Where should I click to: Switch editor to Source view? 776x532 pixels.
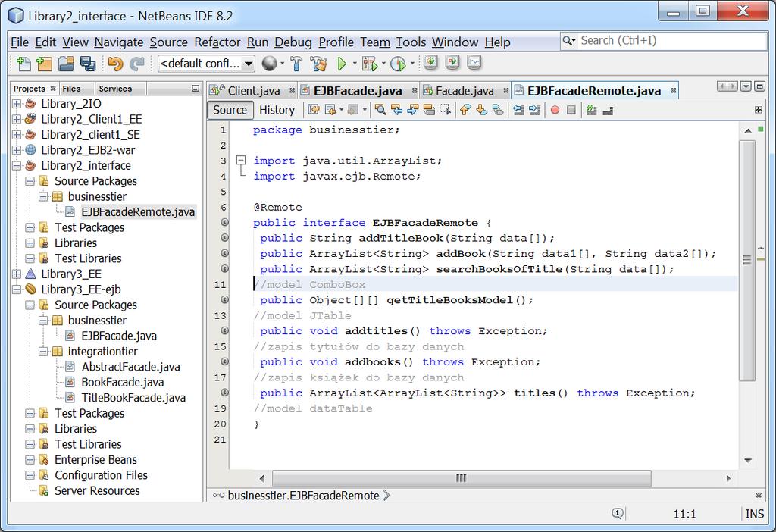point(230,110)
